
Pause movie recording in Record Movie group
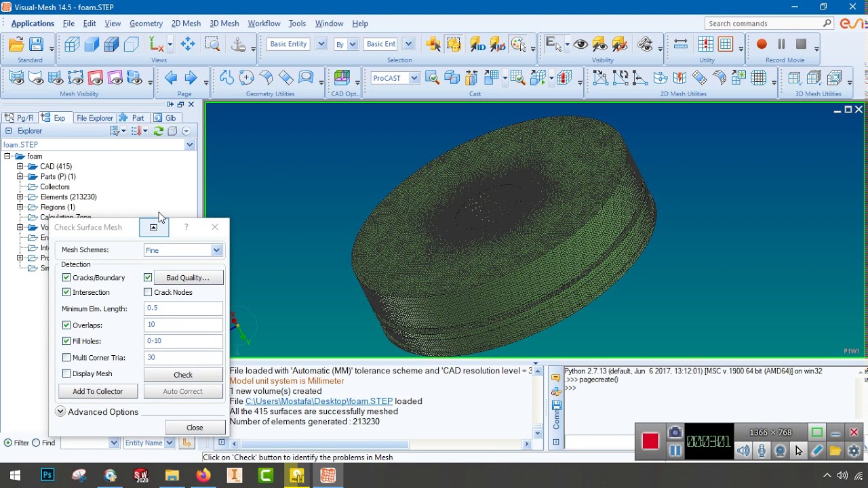[781, 44]
